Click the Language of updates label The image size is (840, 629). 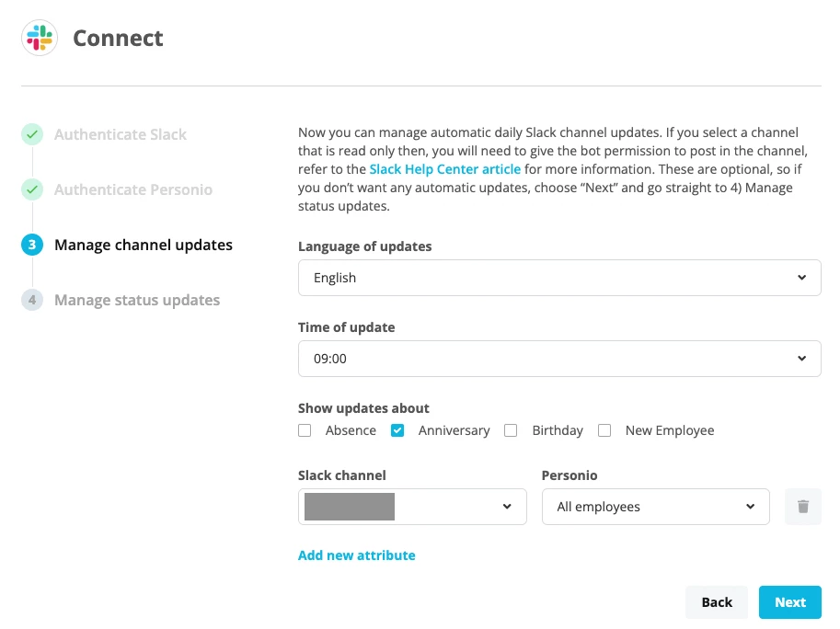point(365,246)
